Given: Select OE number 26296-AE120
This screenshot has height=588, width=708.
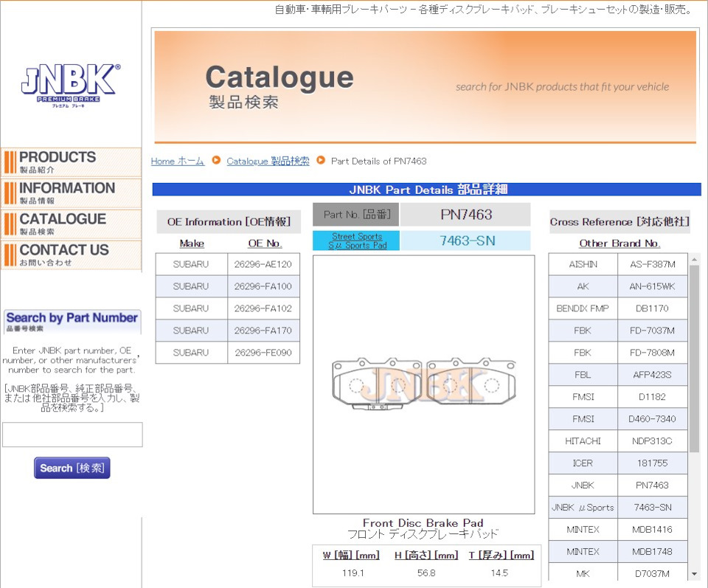Looking at the screenshot, I should tap(263, 264).
